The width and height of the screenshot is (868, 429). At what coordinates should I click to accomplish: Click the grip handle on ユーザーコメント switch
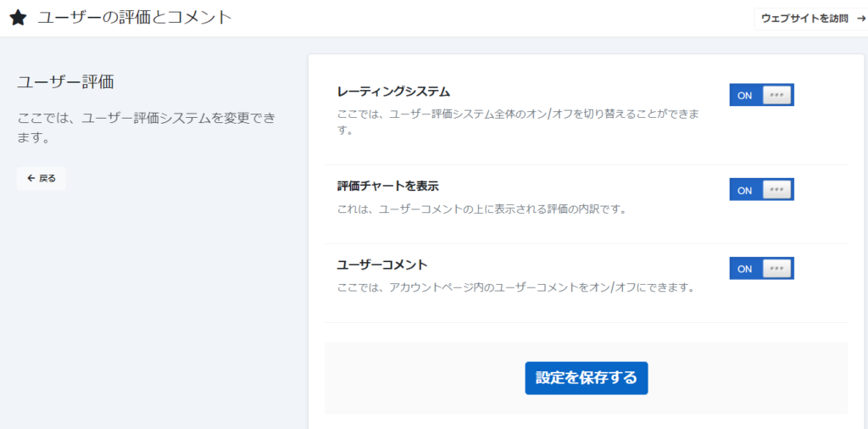point(776,269)
